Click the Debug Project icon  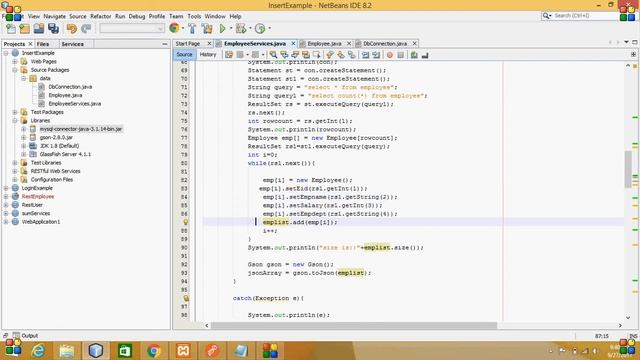point(241,29)
